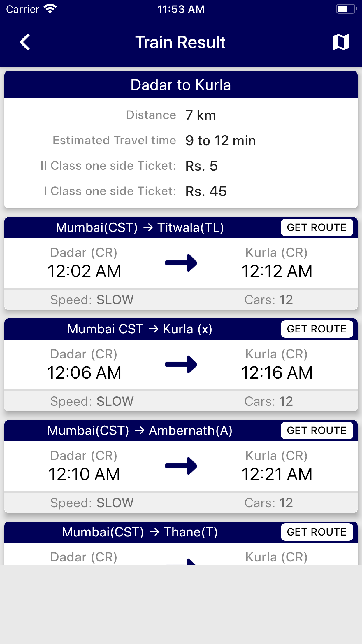Get route for Mumbai CST to Kurla (x)
Image resolution: width=362 pixels, height=644 pixels.
317,329
